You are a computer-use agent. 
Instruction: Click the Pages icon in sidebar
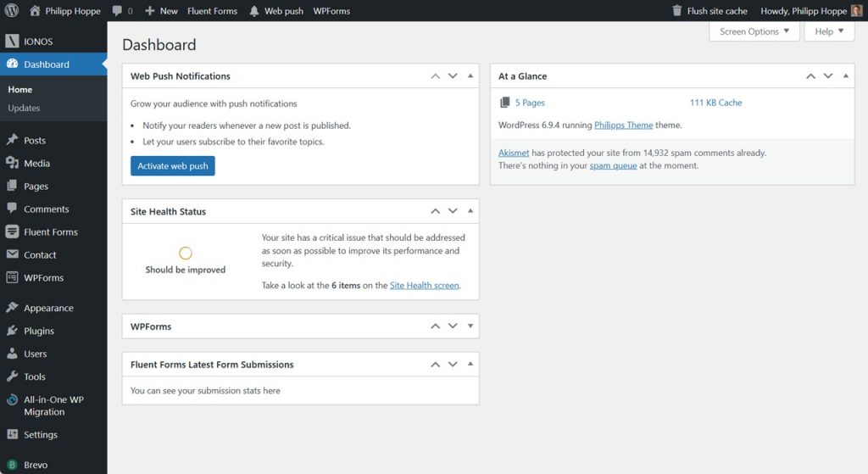click(12, 186)
